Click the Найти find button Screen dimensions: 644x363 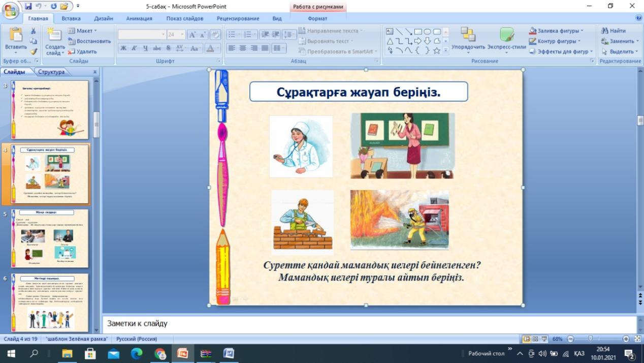[614, 31]
